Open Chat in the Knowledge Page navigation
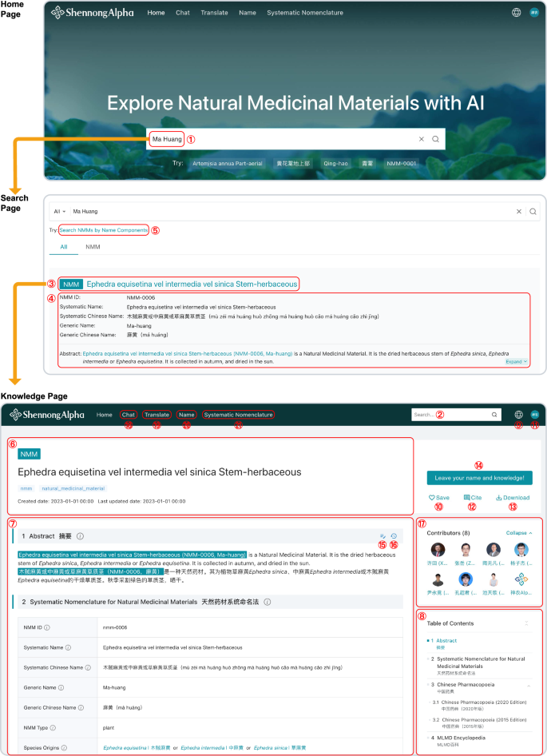Image resolution: width=547 pixels, height=756 pixels. click(129, 415)
